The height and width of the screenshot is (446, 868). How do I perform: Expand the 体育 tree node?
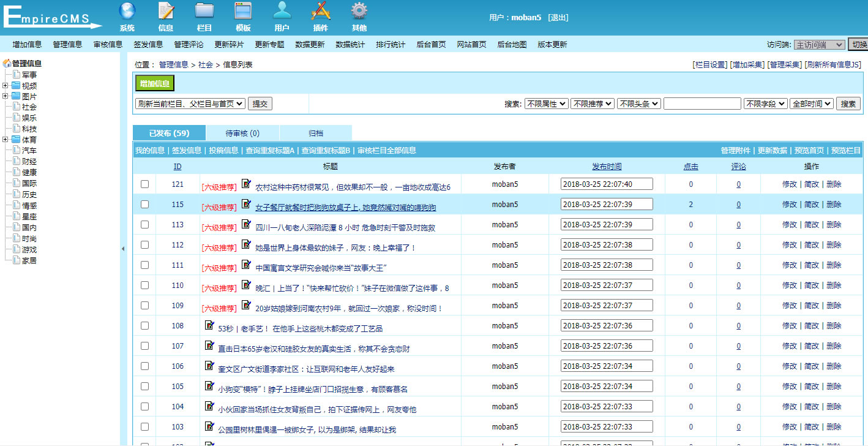[x=6, y=140]
